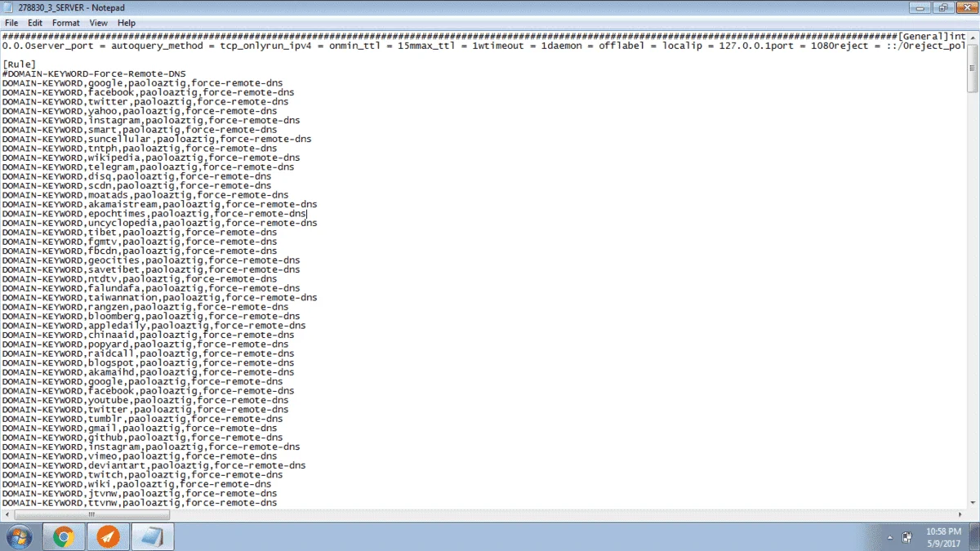This screenshot has width=980, height=551.
Task: Click the geocities rule line
Action: click(x=151, y=260)
